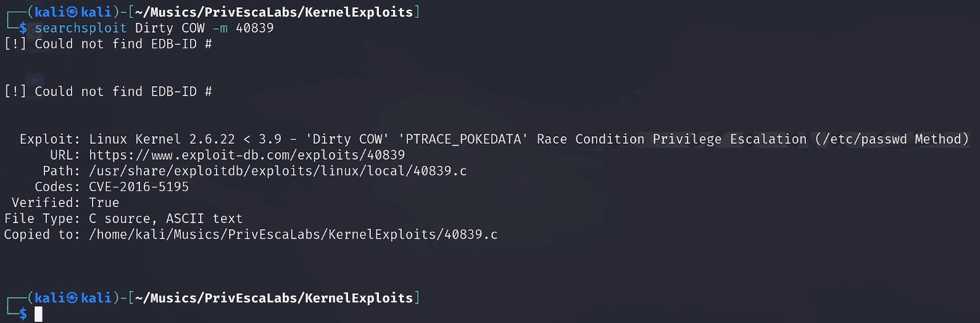
Task: Click the Kali symbol in the top prompt
Action: click(x=72, y=12)
